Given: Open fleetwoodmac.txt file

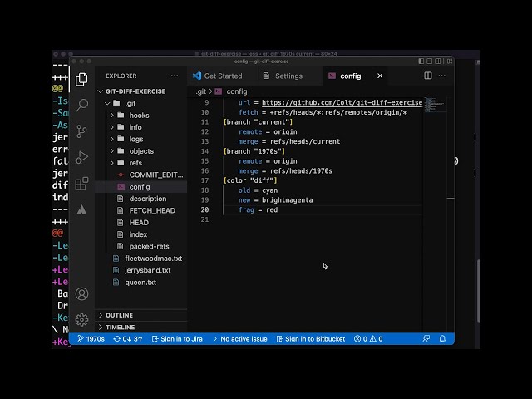Looking at the screenshot, I should tap(140, 259).
